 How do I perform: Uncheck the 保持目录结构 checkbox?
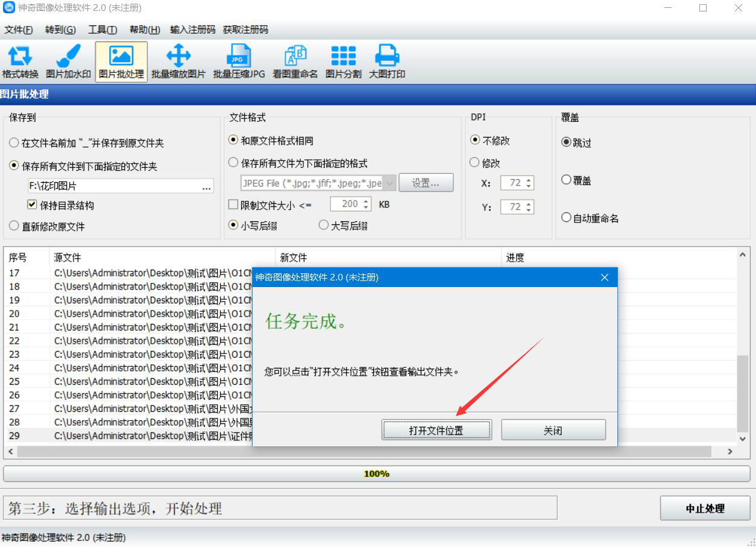point(33,205)
